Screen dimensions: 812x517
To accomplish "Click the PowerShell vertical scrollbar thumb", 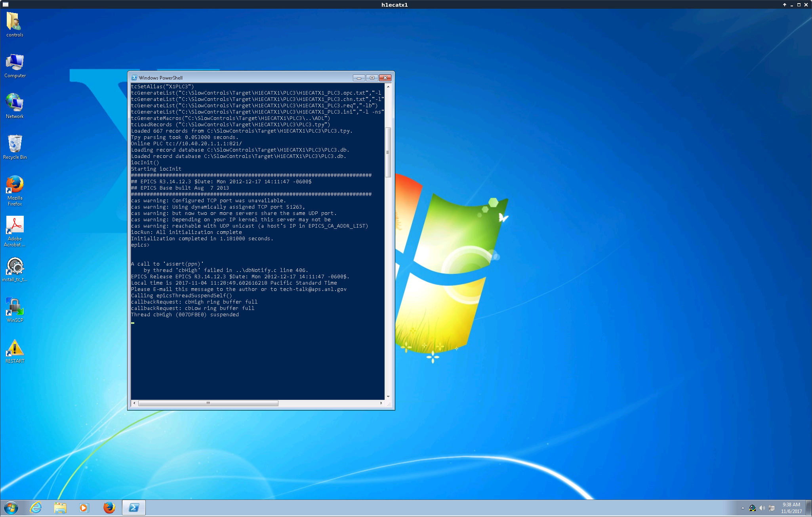I will (388, 152).
